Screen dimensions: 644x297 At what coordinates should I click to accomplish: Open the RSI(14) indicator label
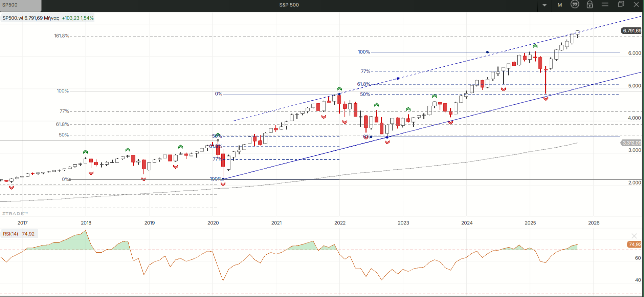(19, 234)
